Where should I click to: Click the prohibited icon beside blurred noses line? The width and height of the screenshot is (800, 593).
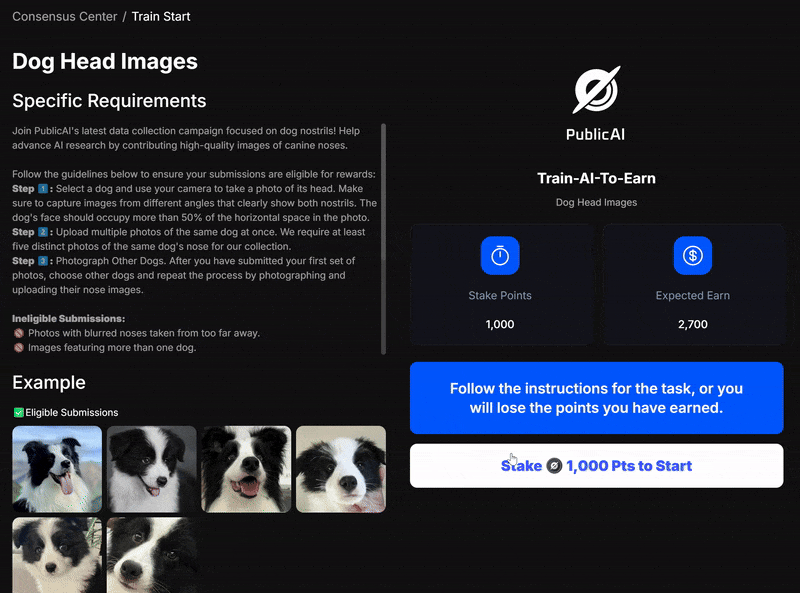pyautogui.click(x=19, y=333)
